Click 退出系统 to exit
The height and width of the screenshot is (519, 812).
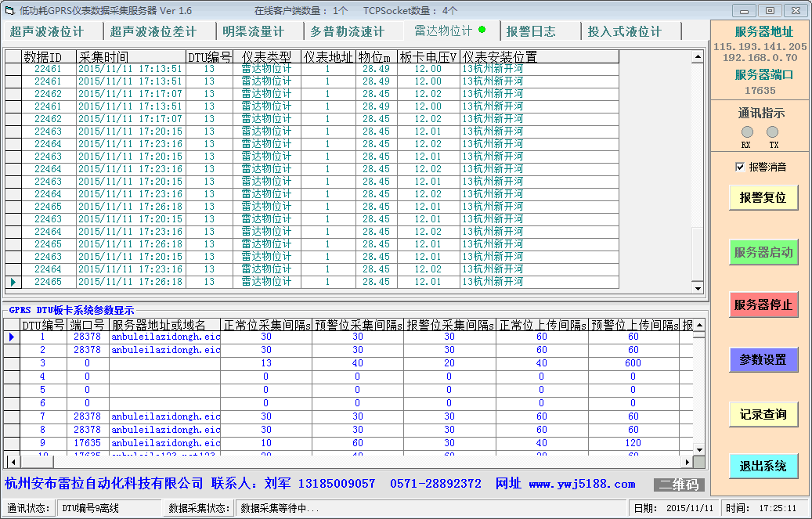click(763, 467)
